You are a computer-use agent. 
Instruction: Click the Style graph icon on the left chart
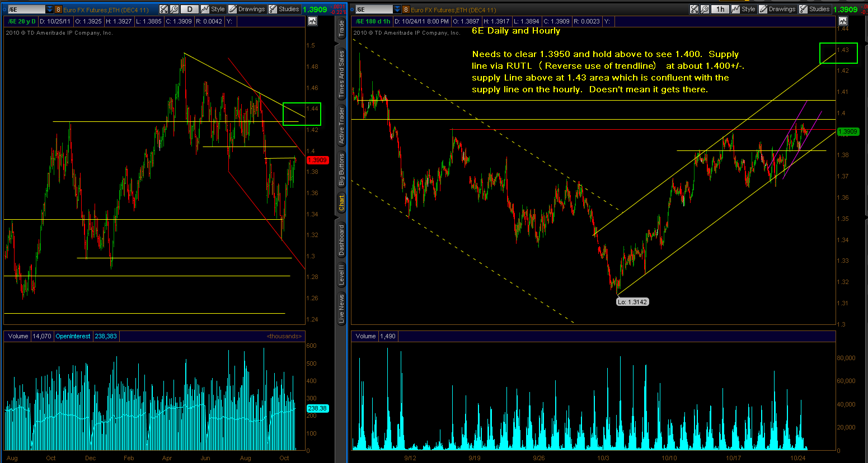tap(205, 9)
